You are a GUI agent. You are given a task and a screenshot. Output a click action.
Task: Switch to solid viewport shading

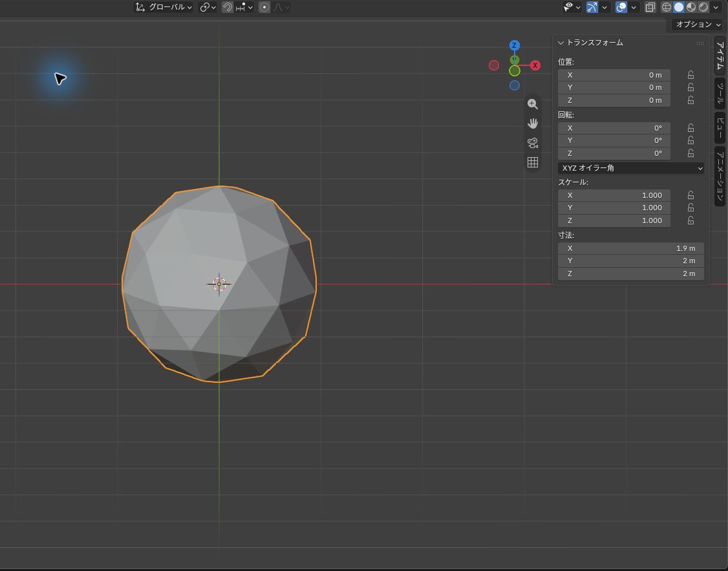679,7
